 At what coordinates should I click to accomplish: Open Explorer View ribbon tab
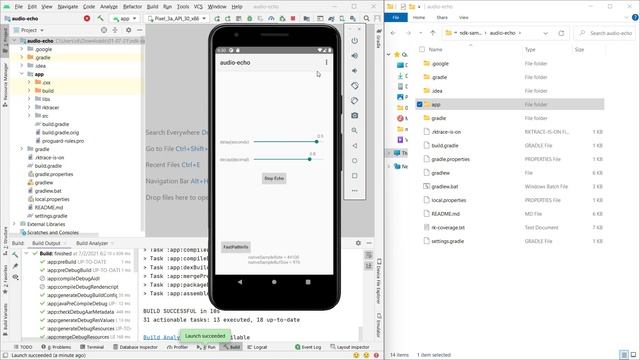[x=464, y=18]
